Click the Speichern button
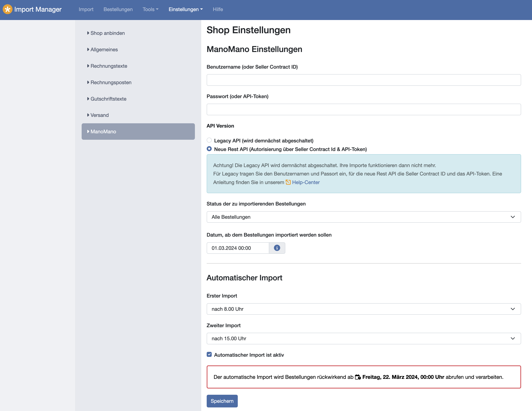Image resolution: width=532 pixels, height=411 pixels. coord(222,401)
